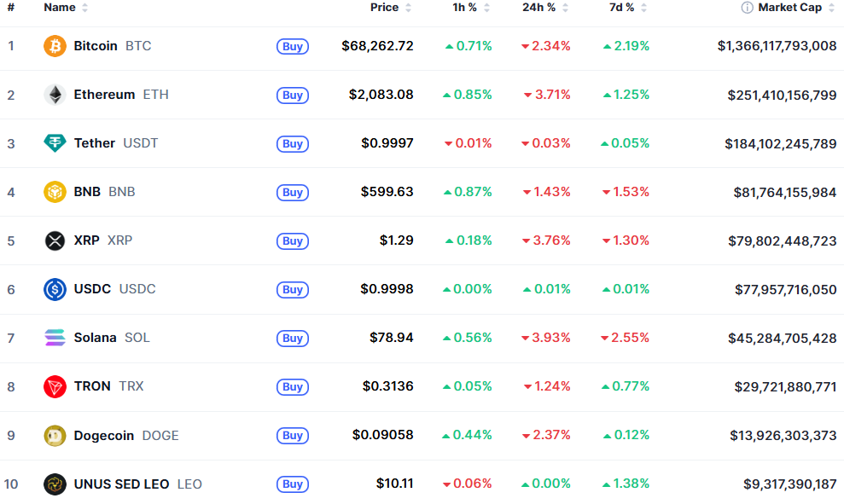Click the TRON logo icon

[x=55, y=386]
